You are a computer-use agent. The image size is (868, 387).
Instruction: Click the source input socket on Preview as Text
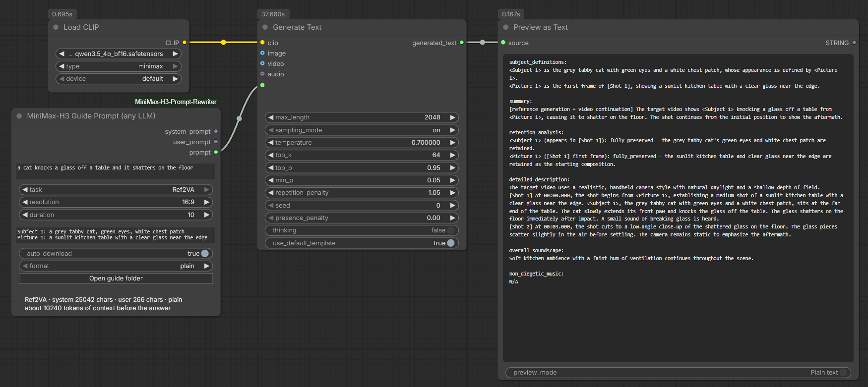click(503, 43)
